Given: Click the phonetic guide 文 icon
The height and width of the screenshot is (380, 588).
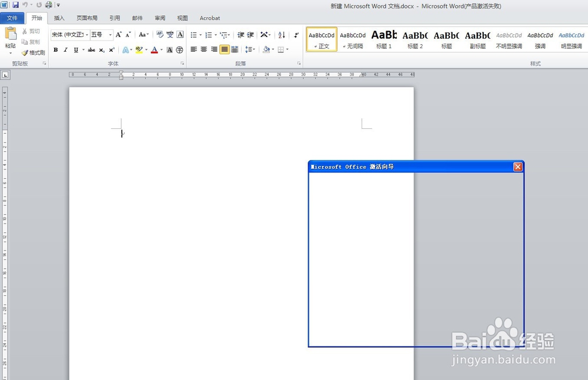Looking at the screenshot, I should click(170, 35).
